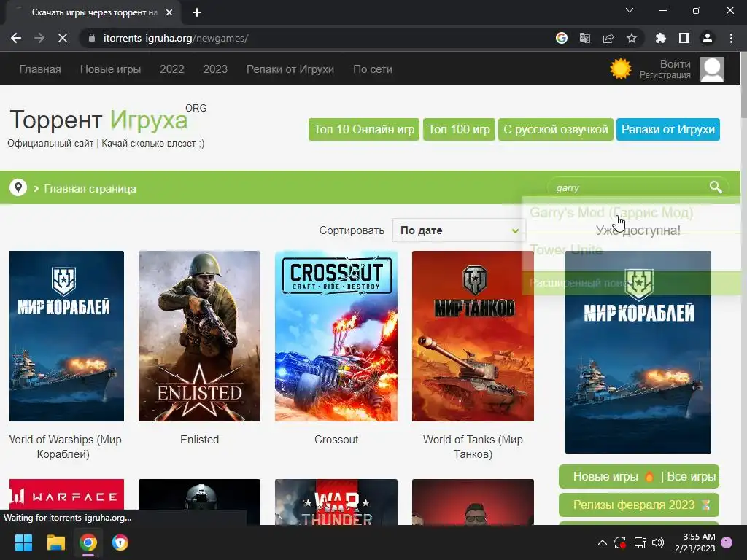Click С русской озвучкой button
This screenshot has width=747, height=560.
pyautogui.click(x=555, y=129)
